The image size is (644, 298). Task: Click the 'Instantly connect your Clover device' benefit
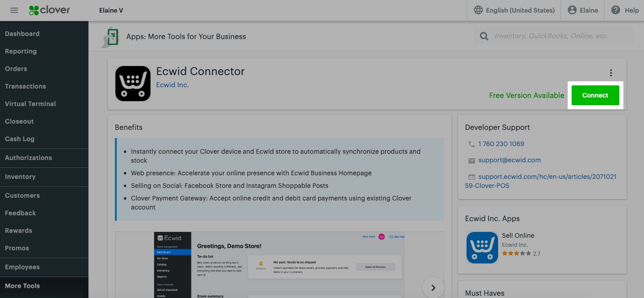coord(276,156)
